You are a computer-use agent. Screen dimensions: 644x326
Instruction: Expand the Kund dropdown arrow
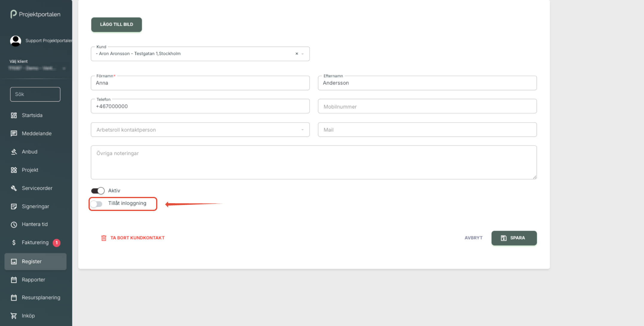[x=303, y=54]
